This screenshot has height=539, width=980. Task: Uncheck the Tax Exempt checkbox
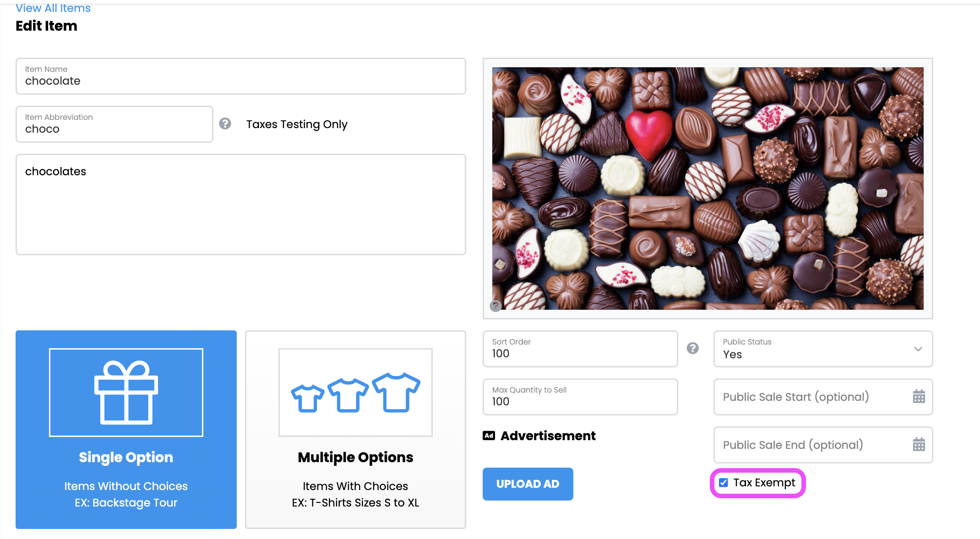point(724,483)
